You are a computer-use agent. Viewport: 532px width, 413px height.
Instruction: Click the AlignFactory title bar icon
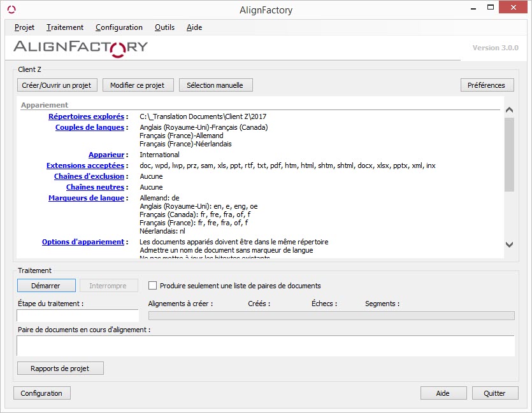click(x=11, y=10)
